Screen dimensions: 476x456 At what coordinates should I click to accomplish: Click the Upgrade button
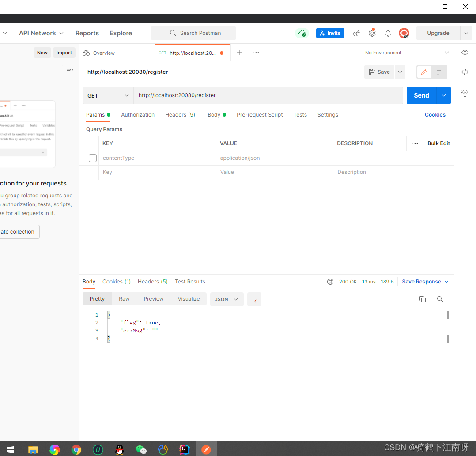pyautogui.click(x=438, y=33)
